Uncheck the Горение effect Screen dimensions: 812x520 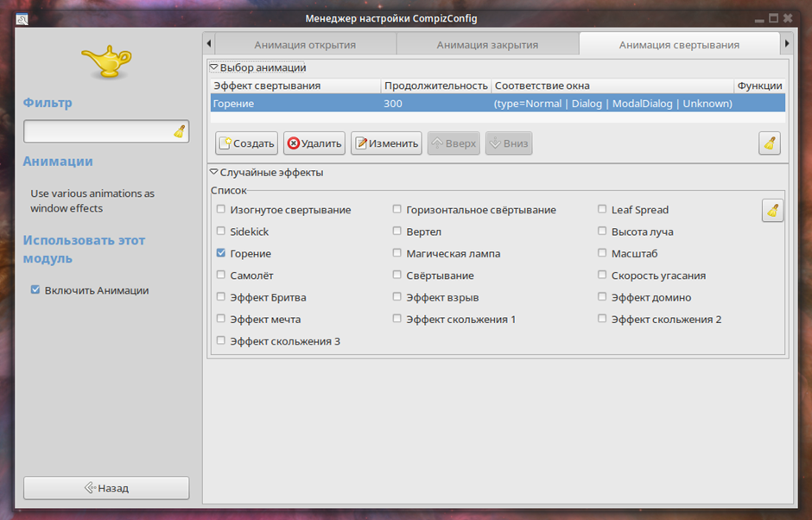pyautogui.click(x=221, y=253)
